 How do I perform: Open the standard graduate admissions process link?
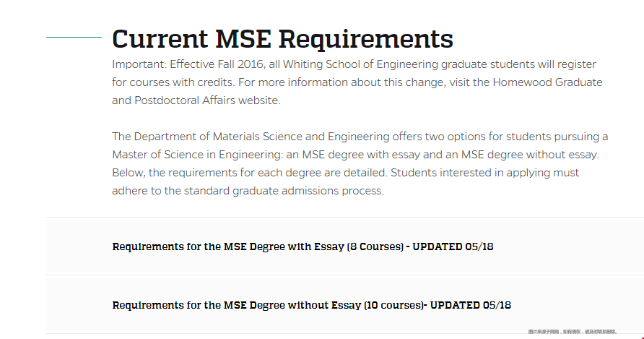pyautogui.click(x=284, y=191)
